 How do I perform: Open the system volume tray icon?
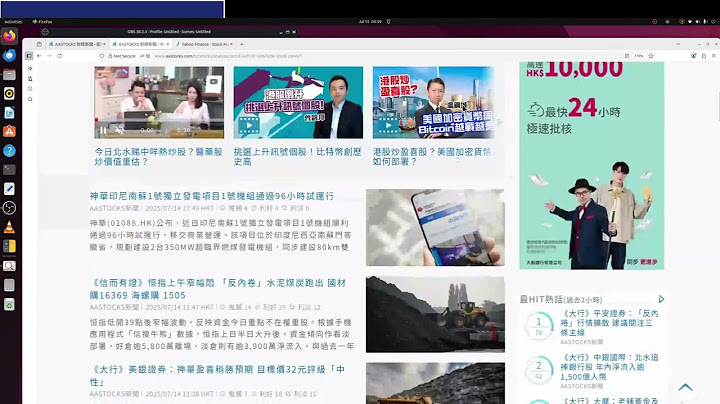tap(698, 22)
